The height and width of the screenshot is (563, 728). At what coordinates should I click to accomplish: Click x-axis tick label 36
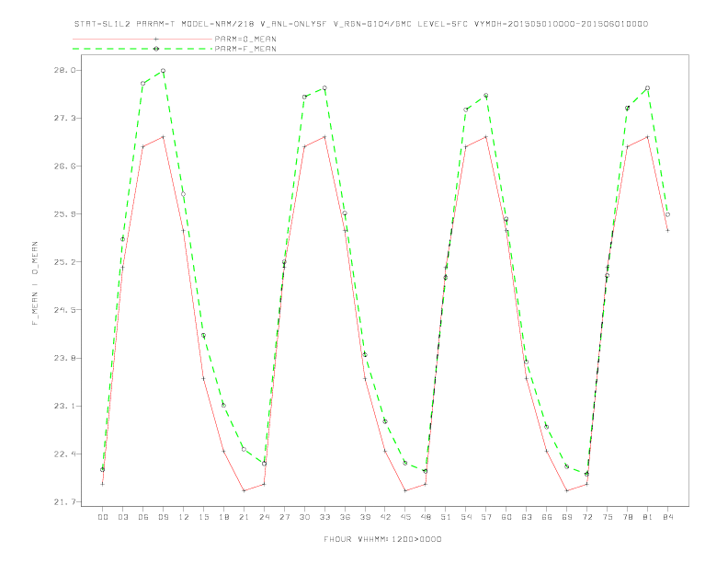345,517
